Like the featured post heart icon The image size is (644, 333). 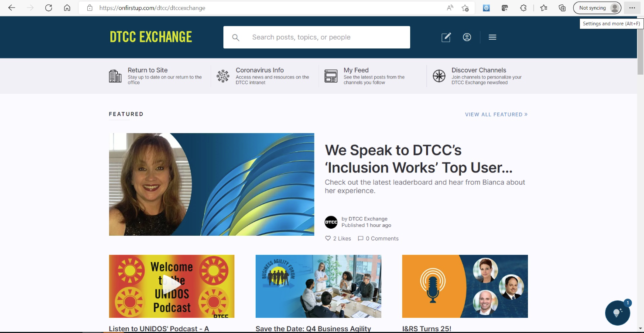tap(328, 238)
